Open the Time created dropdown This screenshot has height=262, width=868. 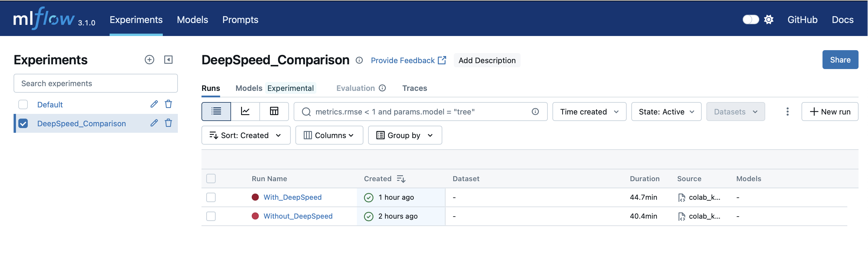click(589, 112)
